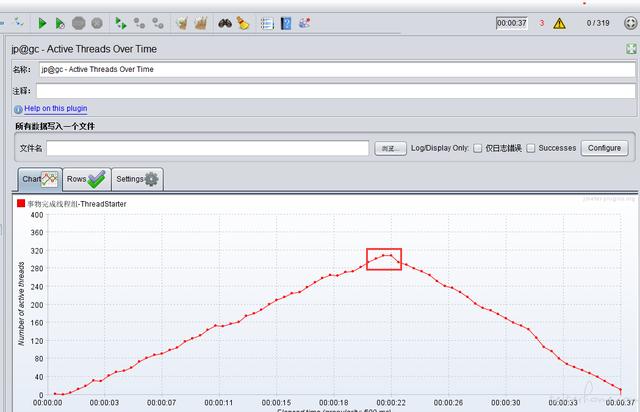This screenshot has width=640, height=412.
Task: Click Start no pauses icon
Action: pyautogui.click(x=60, y=23)
